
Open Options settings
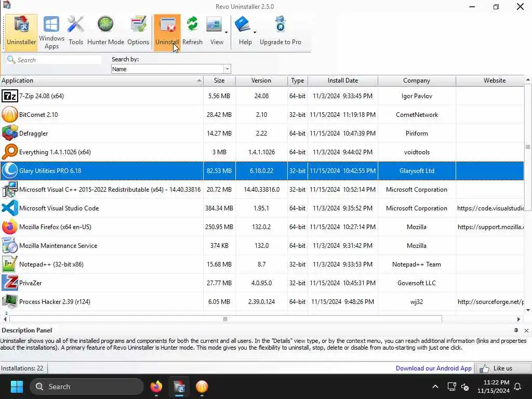click(x=138, y=31)
